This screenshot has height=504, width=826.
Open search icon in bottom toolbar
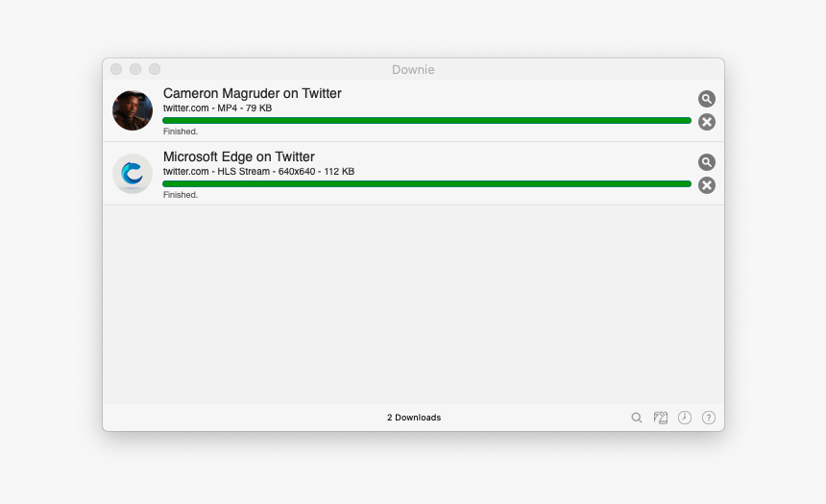637,418
